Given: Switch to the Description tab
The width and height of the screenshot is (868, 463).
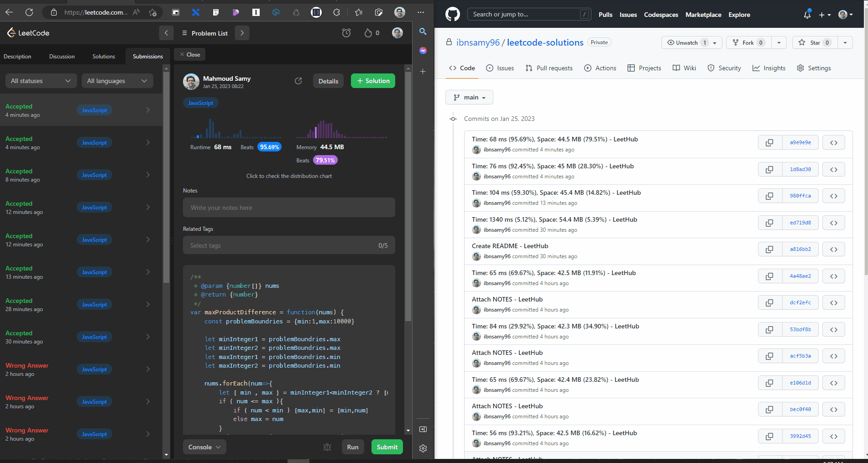Looking at the screenshot, I should 17,57.
